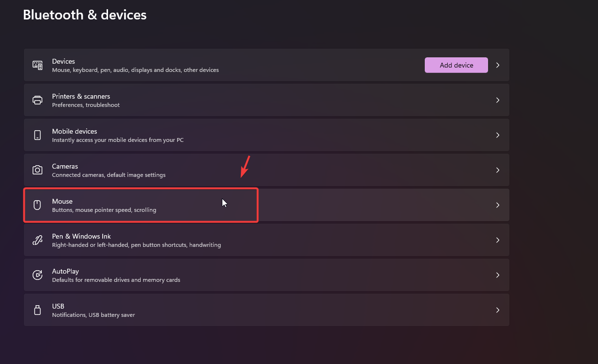Expand Devices using its chevron arrow
The width and height of the screenshot is (598, 364).
pos(497,65)
